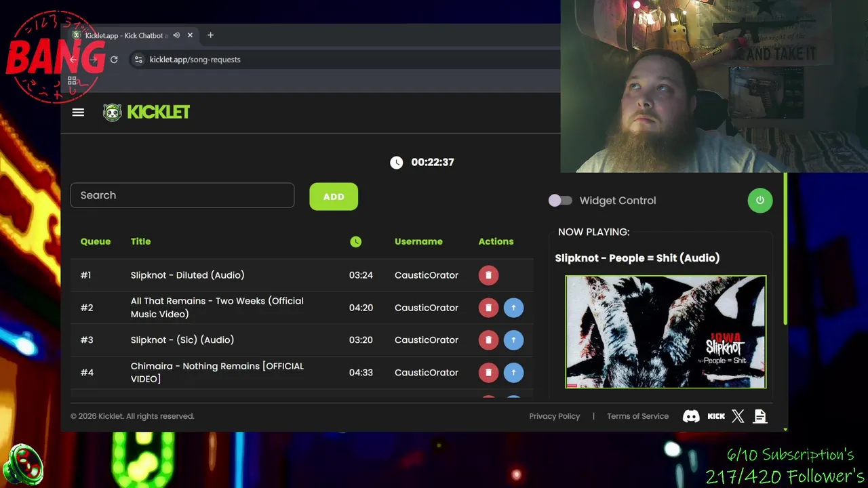The width and height of the screenshot is (868, 488).
Task: Click the now playing song title
Action: coord(637,258)
